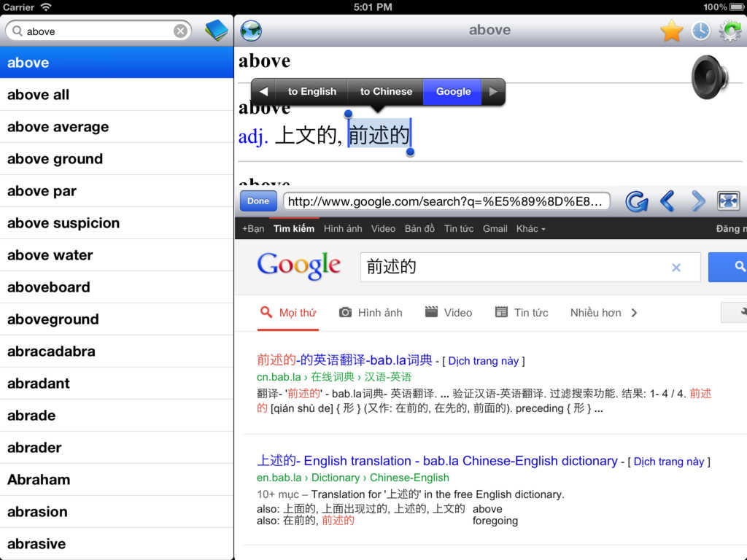The width and height of the screenshot is (747, 560).
Task: Tap left arrow in selection popup
Action: [264, 91]
